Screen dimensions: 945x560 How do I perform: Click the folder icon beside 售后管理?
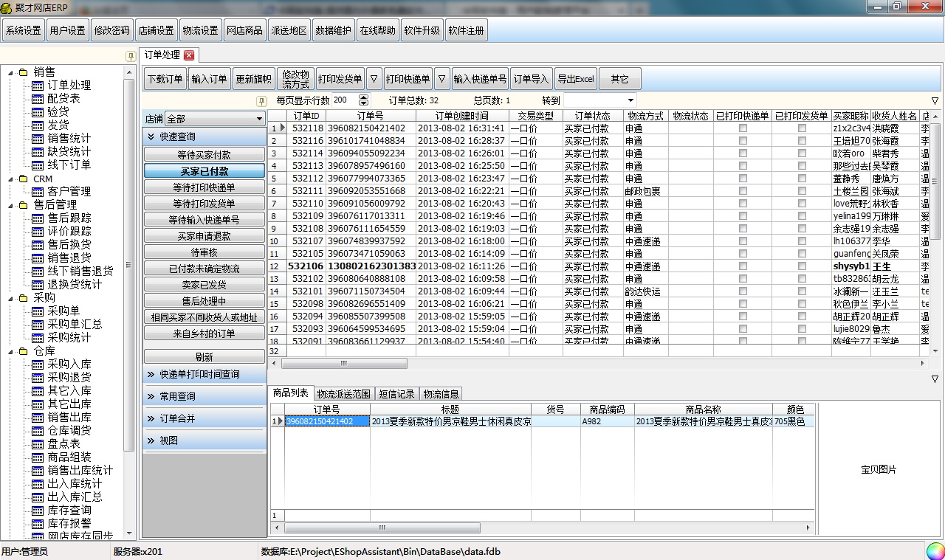(x=24, y=205)
